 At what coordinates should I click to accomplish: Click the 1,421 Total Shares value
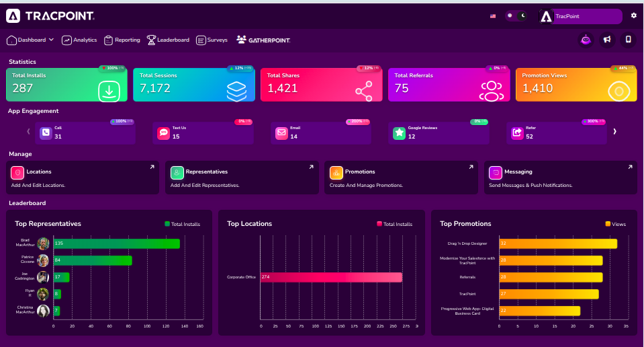[x=282, y=88]
